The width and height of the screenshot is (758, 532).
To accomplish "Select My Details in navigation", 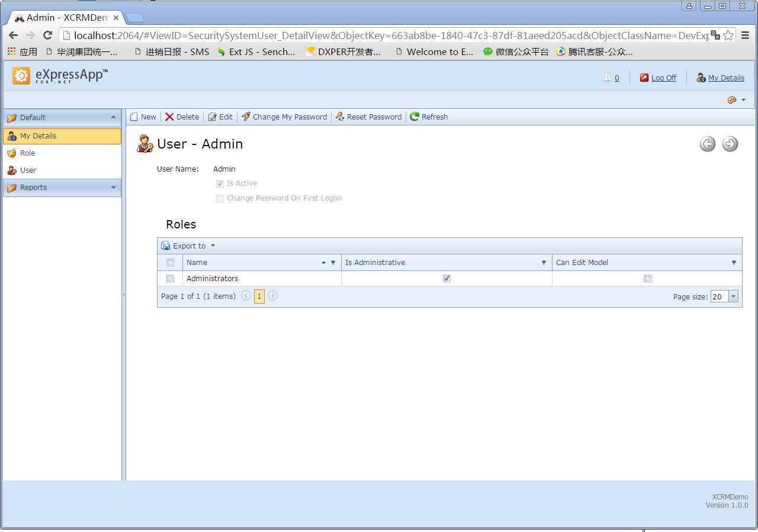I will (x=62, y=136).
